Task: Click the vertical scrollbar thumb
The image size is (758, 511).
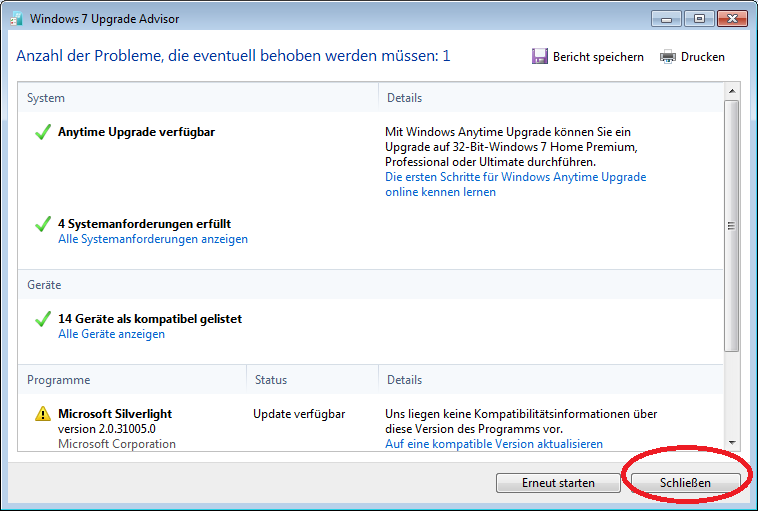Action: [732, 226]
